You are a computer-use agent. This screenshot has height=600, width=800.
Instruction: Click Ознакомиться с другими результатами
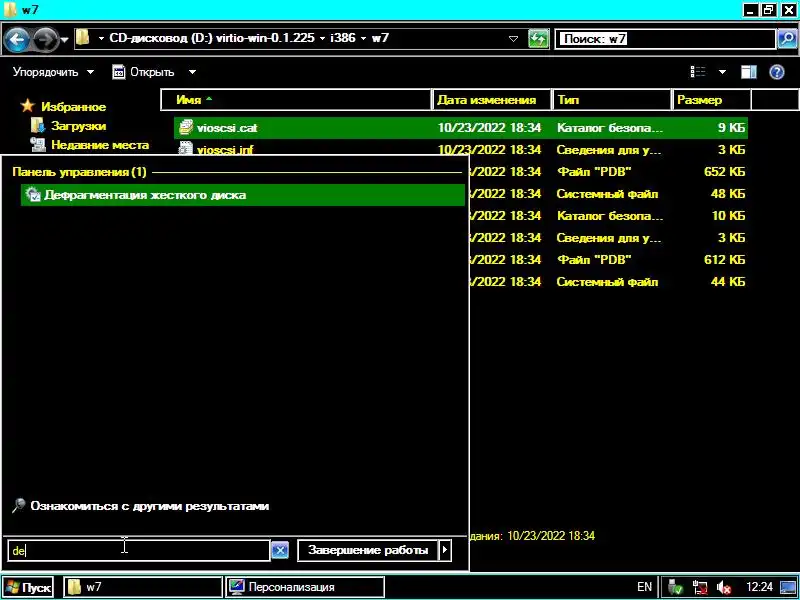(149, 506)
